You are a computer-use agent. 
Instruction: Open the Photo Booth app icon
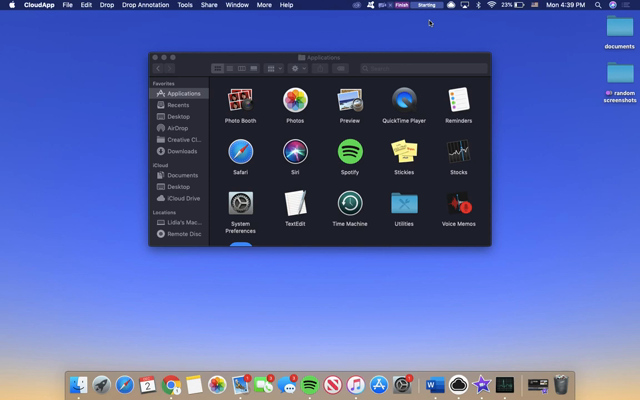point(240,100)
